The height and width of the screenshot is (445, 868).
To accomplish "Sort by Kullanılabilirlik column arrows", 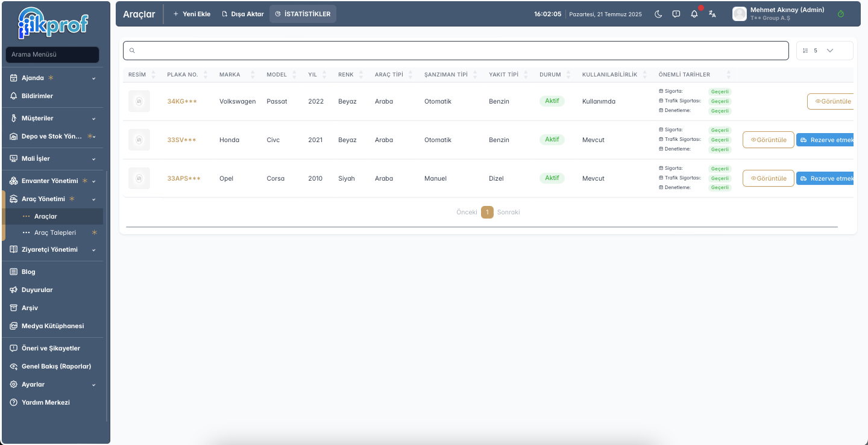I will coord(646,75).
